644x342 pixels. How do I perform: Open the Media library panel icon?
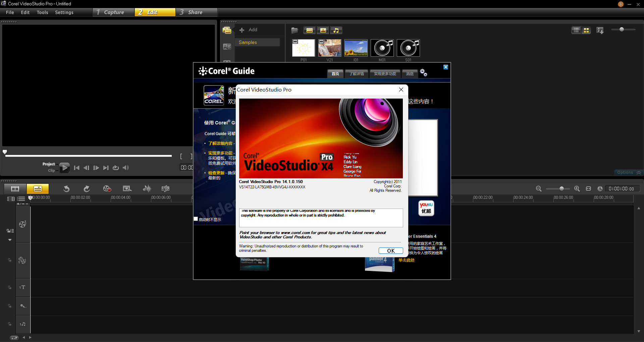click(x=227, y=30)
